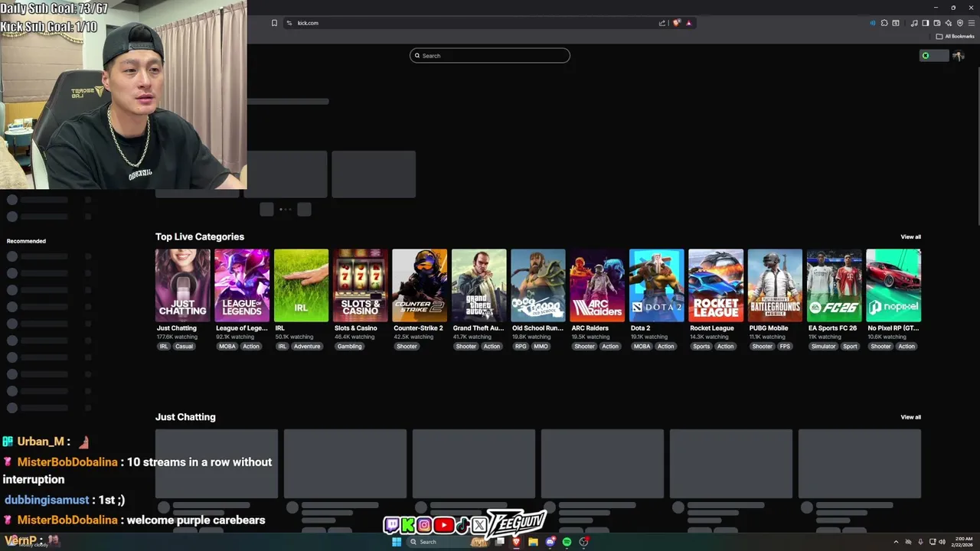Click the MOBA tag under League of Legends
The image size is (980, 551).
point(227,347)
